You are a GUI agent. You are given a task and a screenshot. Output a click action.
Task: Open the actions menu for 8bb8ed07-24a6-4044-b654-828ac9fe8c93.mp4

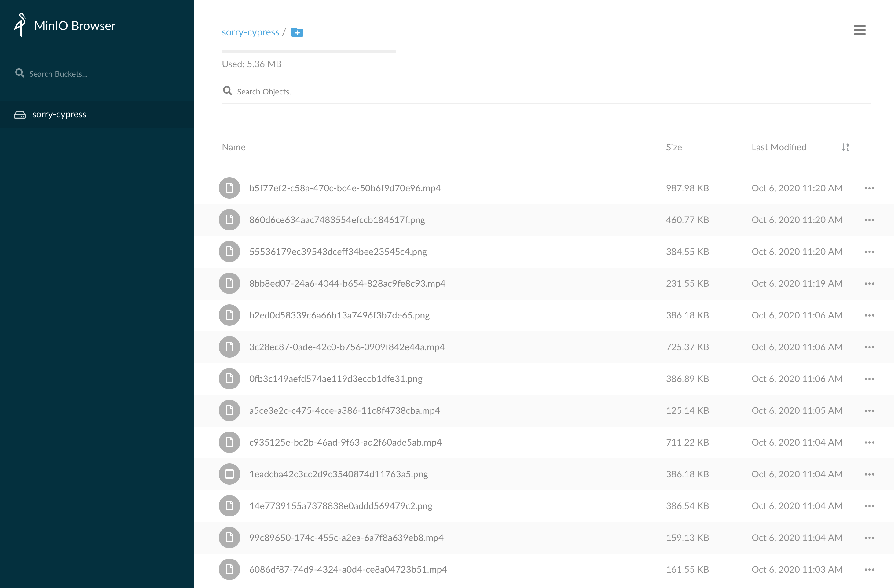click(x=869, y=283)
